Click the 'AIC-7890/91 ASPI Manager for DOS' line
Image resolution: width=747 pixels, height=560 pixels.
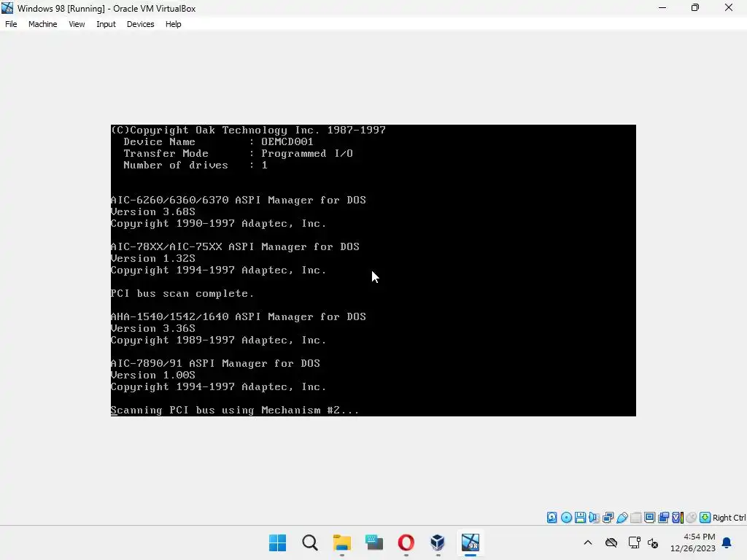215,363
